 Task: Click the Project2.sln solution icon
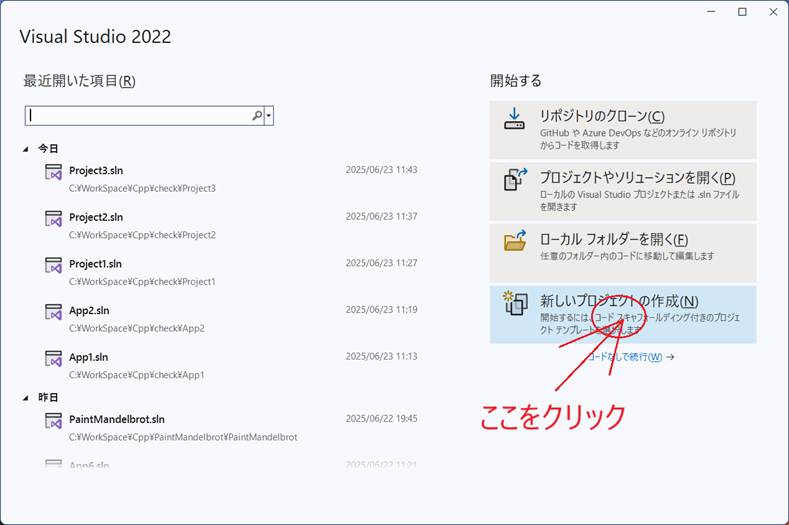click(53, 218)
